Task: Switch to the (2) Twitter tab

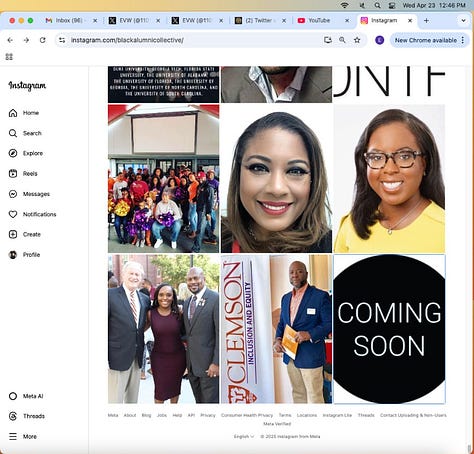Action: 260,20
